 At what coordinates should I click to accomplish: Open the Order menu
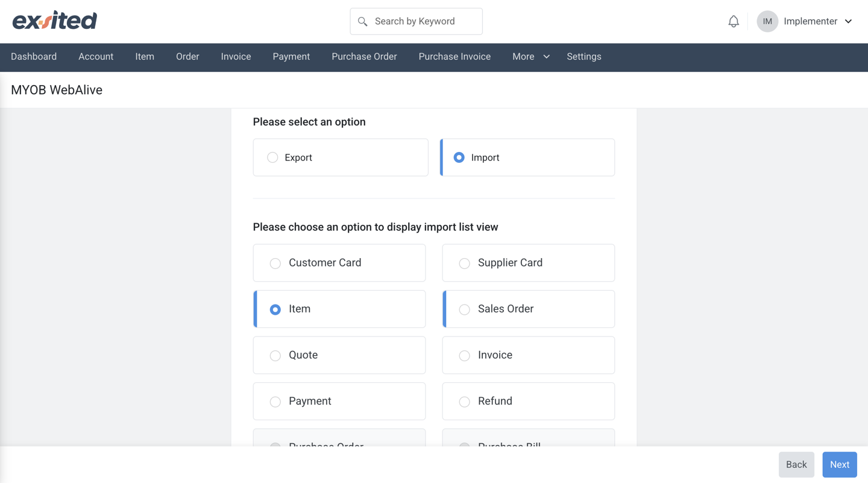pyautogui.click(x=187, y=57)
